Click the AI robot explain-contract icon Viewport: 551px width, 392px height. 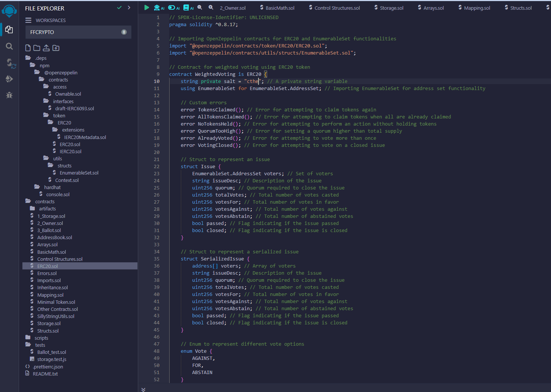(x=159, y=7)
